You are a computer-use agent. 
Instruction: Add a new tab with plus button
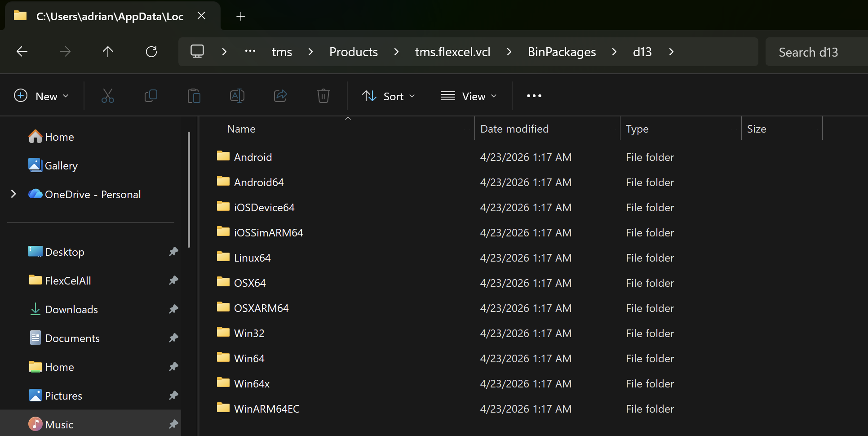tap(241, 16)
